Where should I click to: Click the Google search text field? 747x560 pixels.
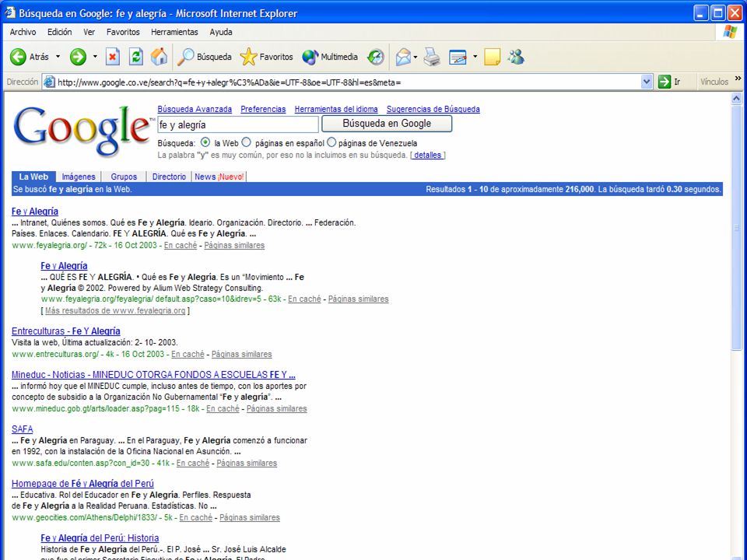(238, 124)
